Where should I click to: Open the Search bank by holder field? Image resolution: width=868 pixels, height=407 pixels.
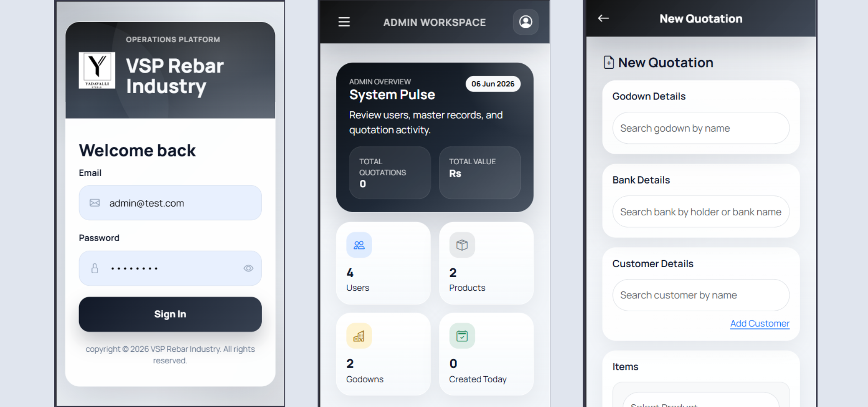point(701,212)
